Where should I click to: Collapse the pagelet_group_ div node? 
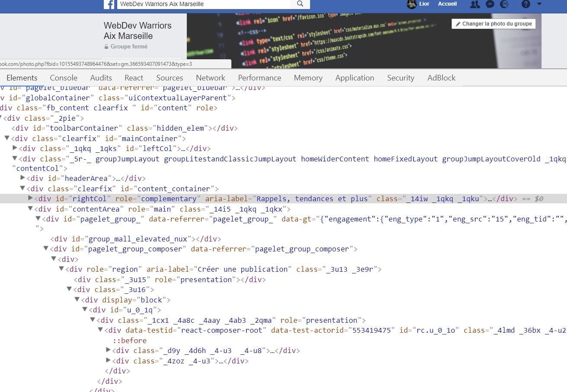point(38,218)
